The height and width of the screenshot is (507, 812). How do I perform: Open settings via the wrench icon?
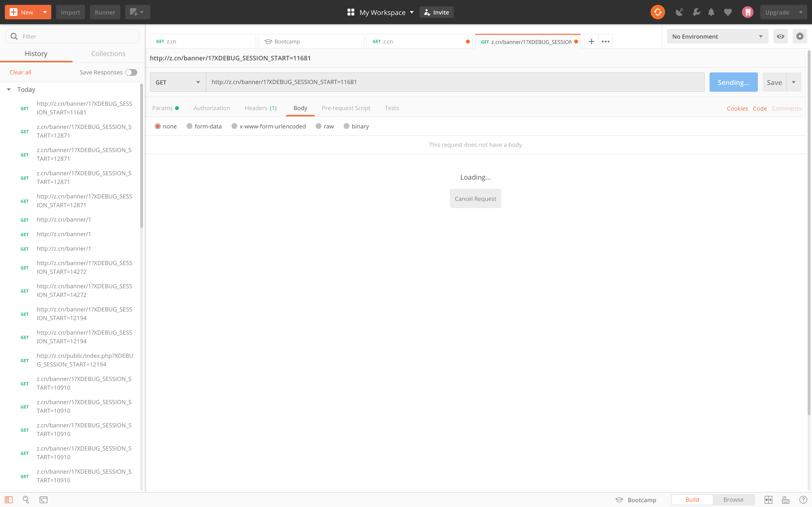coord(696,12)
